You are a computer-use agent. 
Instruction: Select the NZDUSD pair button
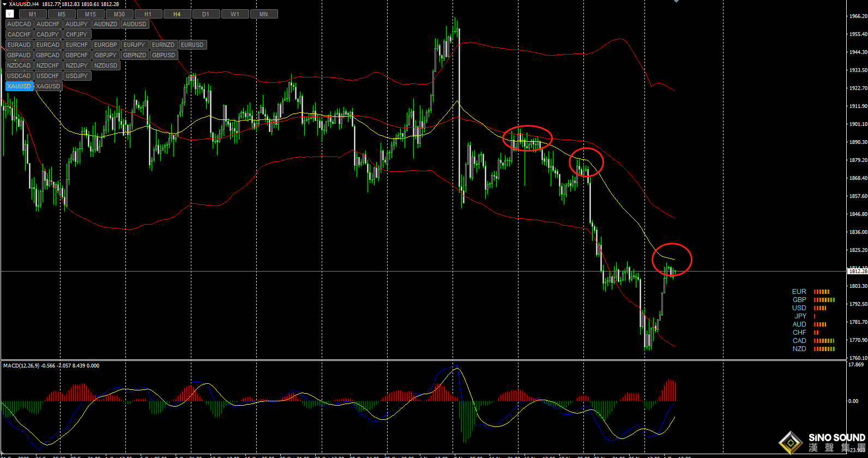coord(105,65)
